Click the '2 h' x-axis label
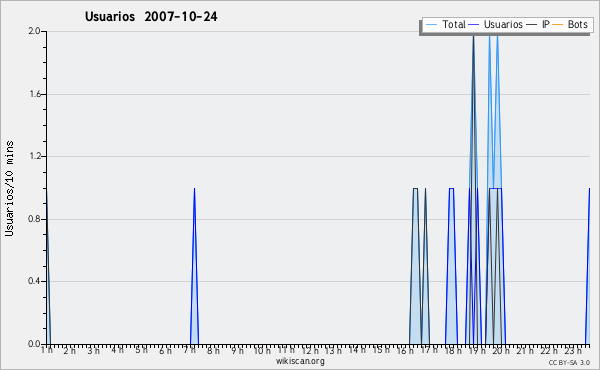 pyautogui.click(x=70, y=351)
